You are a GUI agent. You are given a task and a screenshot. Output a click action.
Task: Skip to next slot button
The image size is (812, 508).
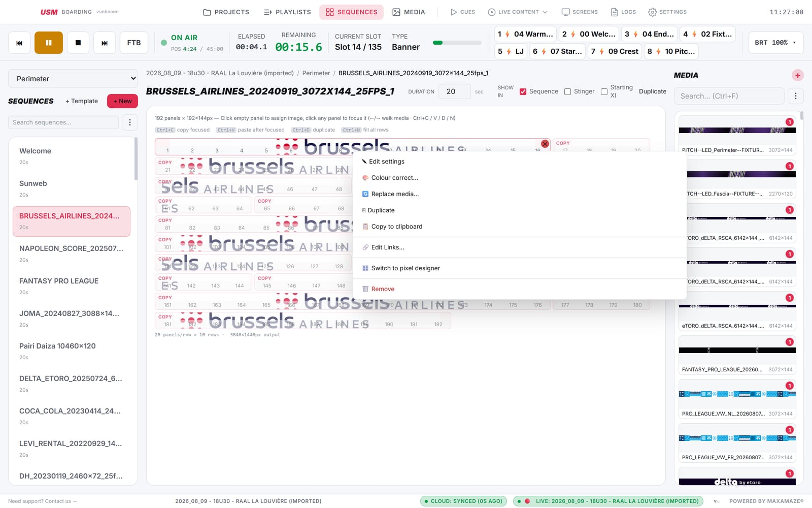[105, 43]
